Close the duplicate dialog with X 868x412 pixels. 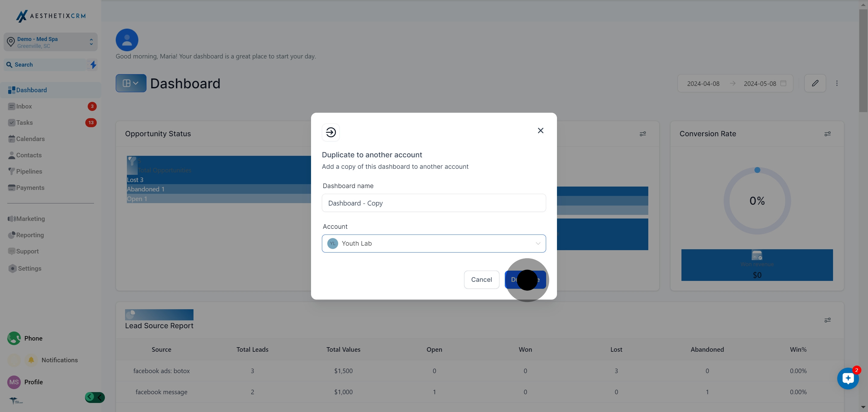(540, 131)
